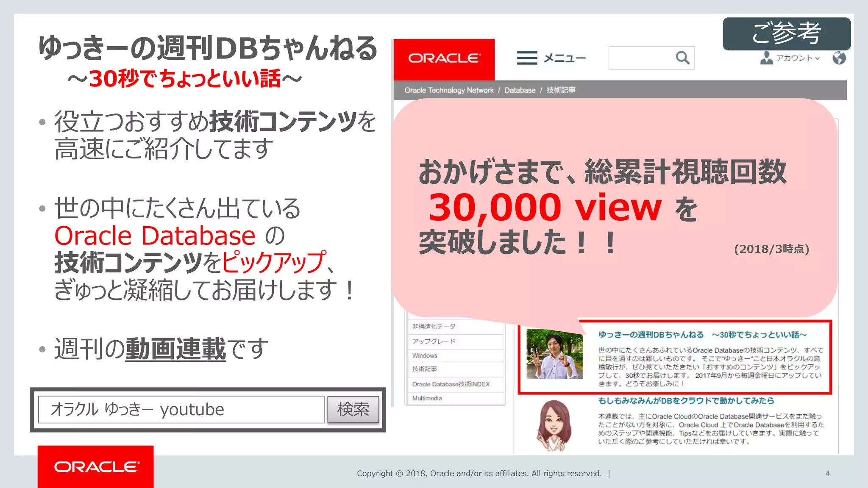
Task: Click the text "30,000 view"
Action: [545, 208]
